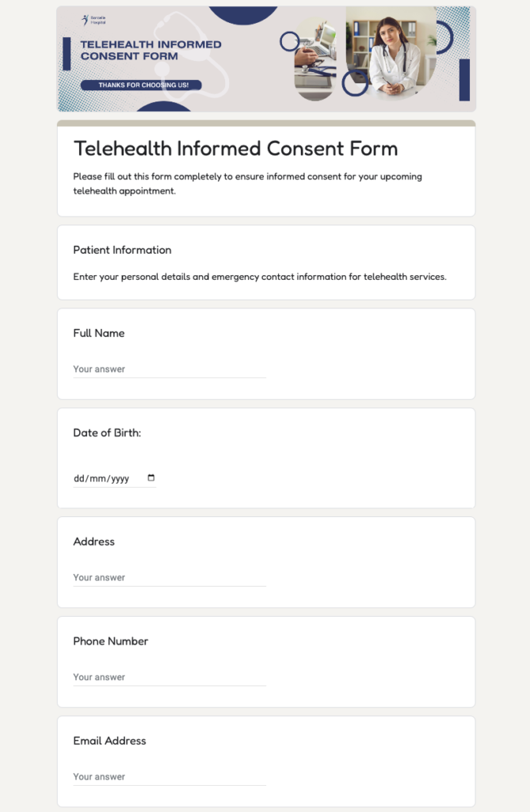Select the 'dd' day segment of Date of Birth
The image size is (530, 812).
[78, 477]
